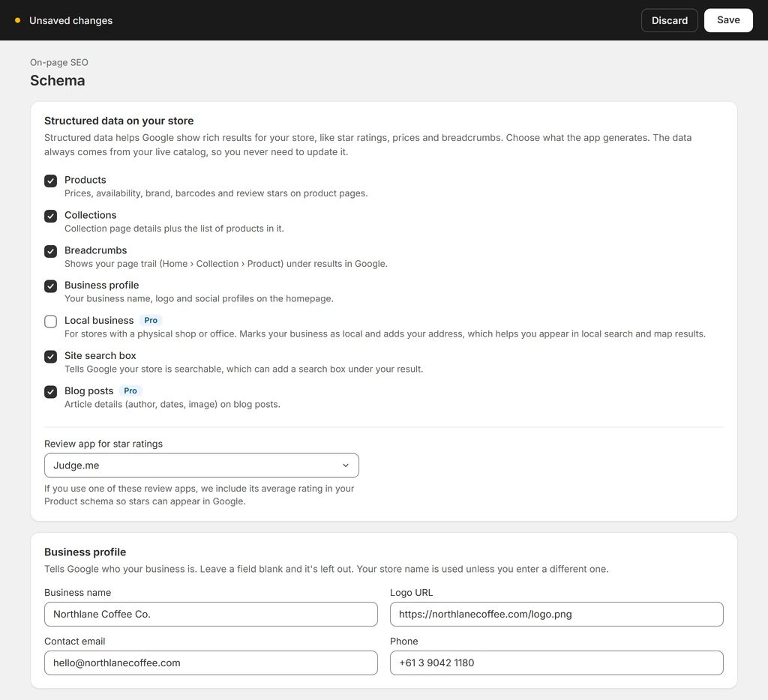The width and height of the screenshot is (768, 700).
Task: Discard the unsaved changes
Action: point(670,20)
